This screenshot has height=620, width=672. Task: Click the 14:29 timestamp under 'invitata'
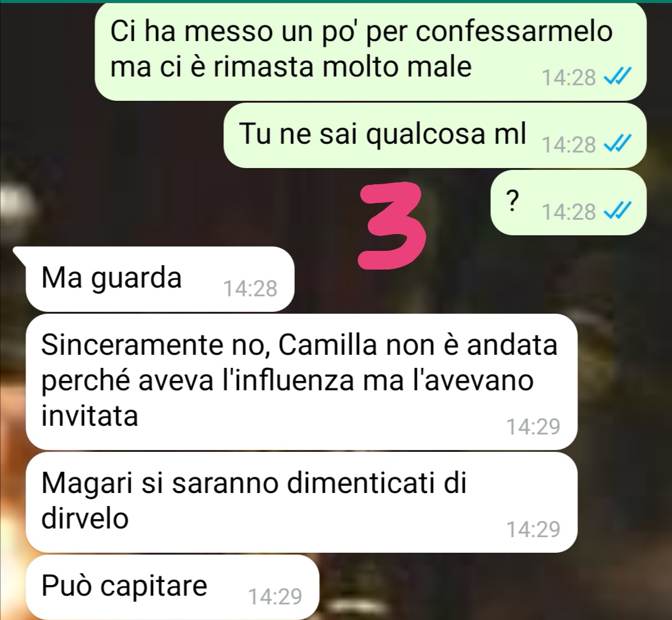pyautogui.click(x=534, y=426)
